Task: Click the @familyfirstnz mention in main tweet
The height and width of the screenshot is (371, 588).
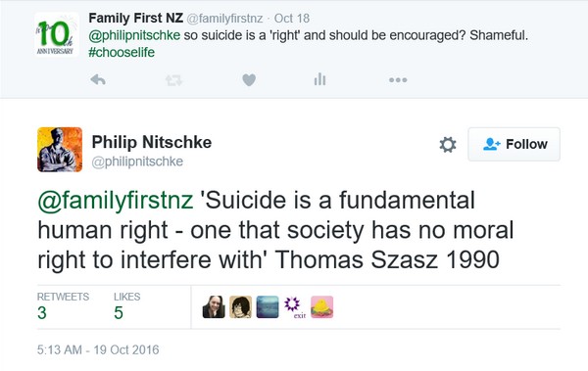Action: tap(116, 201)
